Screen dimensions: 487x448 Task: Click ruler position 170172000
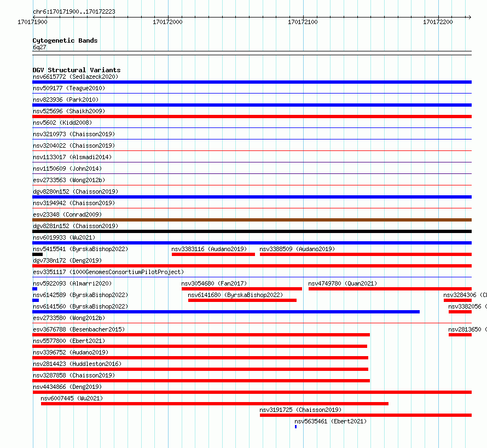click(168, 22)
